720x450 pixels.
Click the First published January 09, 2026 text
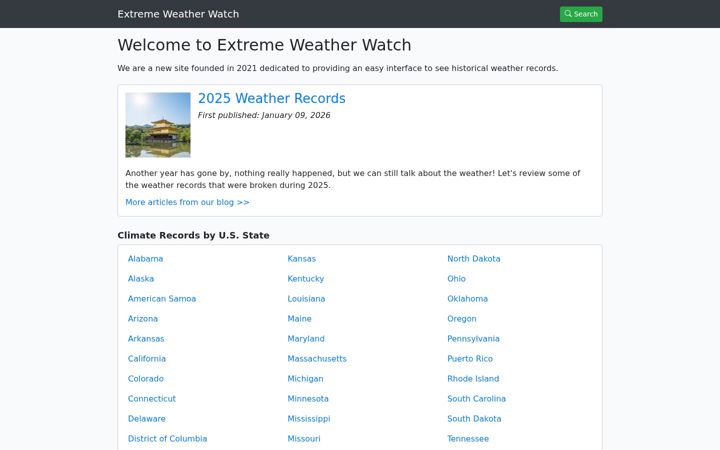click(x=264, y=115)
